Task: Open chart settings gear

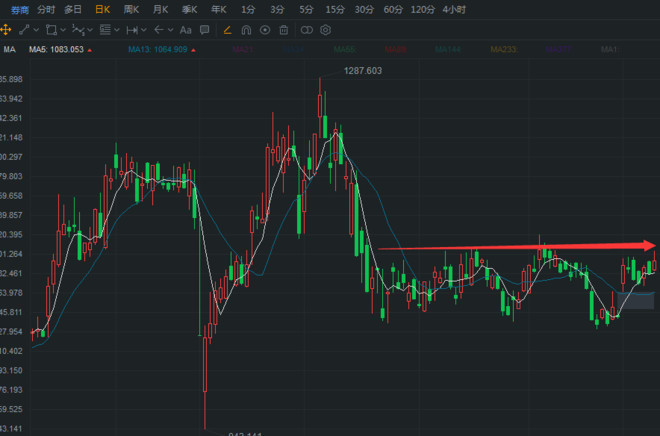Action: tap(325, 30)
